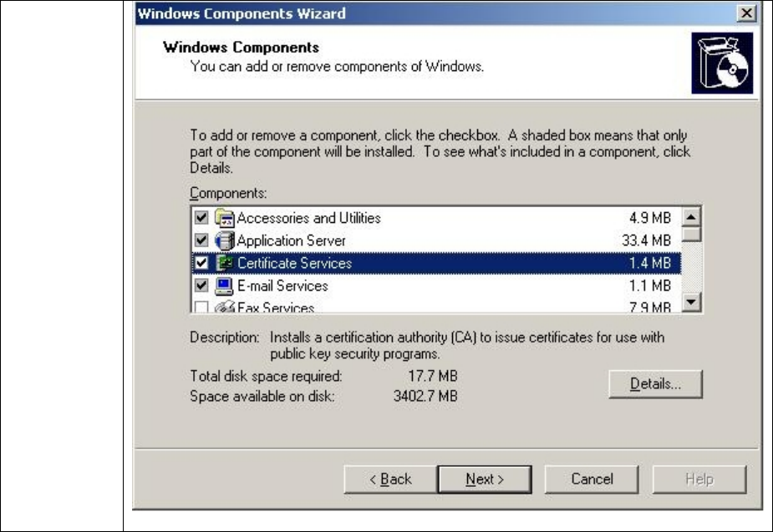
Task: Select the E-mail Services row text
Action: click(x=282, y=286)
